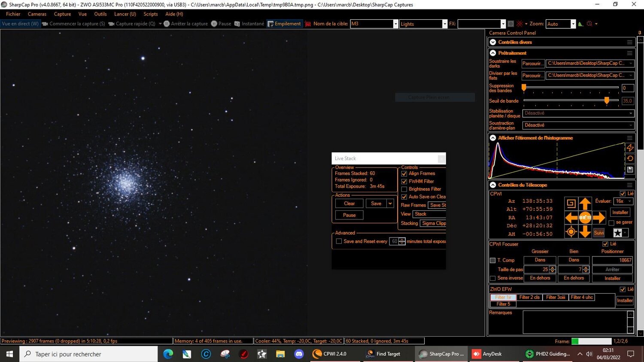Viewport: 644px width, 362px height.
Task: Open the Capture menu
Action: point(62,14)
